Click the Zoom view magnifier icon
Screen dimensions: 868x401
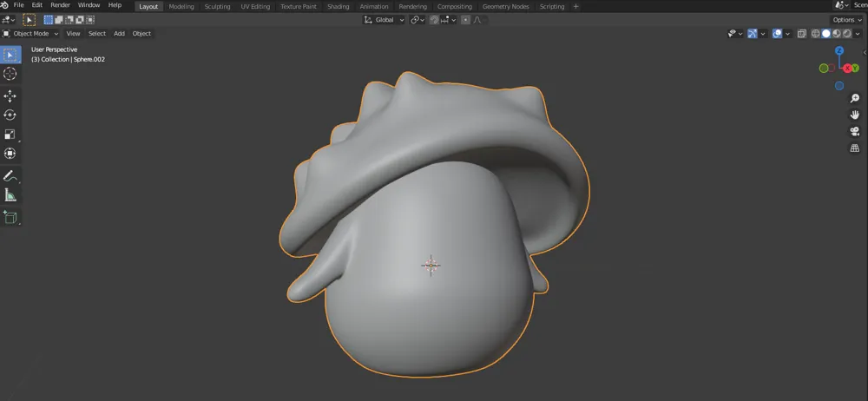855,99
